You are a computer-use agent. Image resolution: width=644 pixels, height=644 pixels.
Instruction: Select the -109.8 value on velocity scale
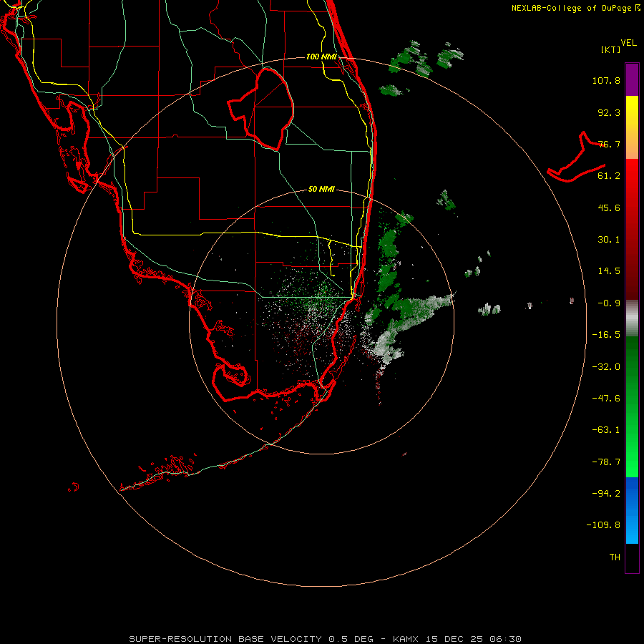pos(604,525)
